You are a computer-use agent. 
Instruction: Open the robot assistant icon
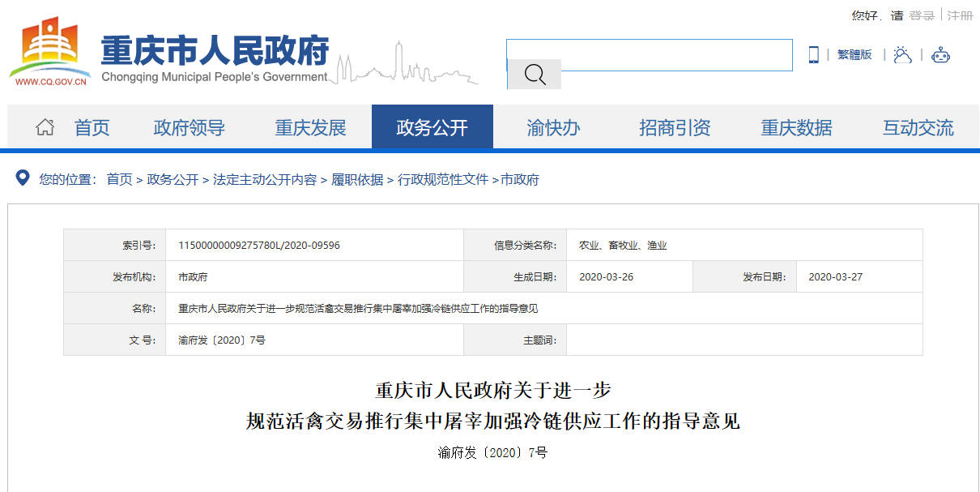(940, 54)
